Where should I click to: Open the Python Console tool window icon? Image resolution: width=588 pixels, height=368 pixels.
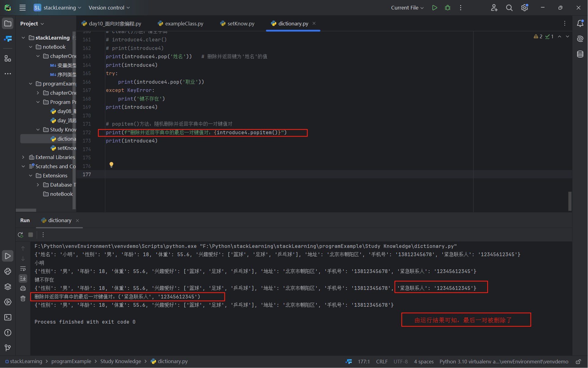[8, 271]
